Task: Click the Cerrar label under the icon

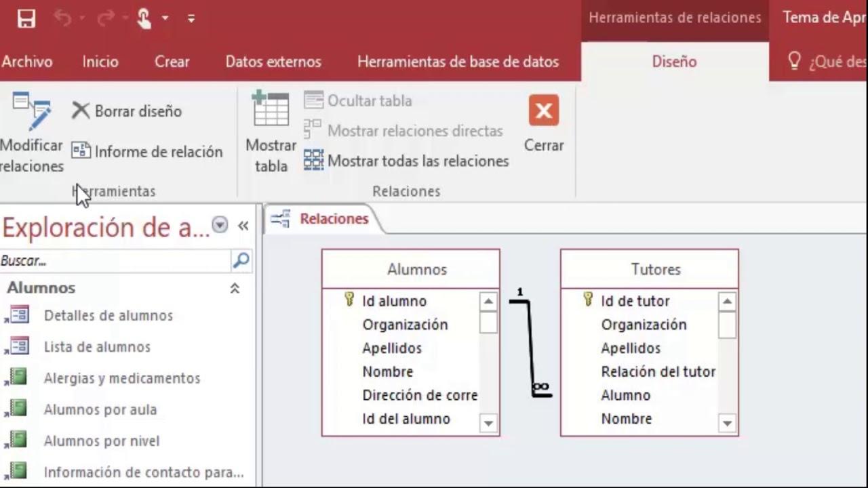Action: coord(544,146)
